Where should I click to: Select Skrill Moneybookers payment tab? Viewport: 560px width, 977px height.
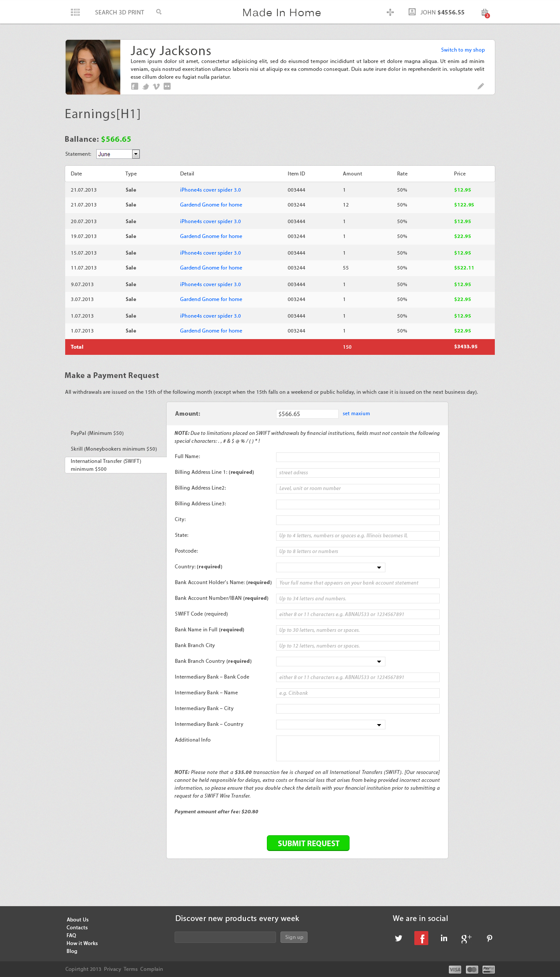click(x=114, y=449)
